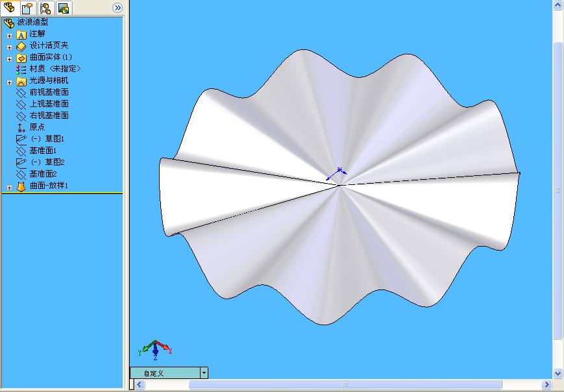Click the vertical scrollbar up arrow
The height and width of the screenshot is (392, 564).
tap(558, 5)
